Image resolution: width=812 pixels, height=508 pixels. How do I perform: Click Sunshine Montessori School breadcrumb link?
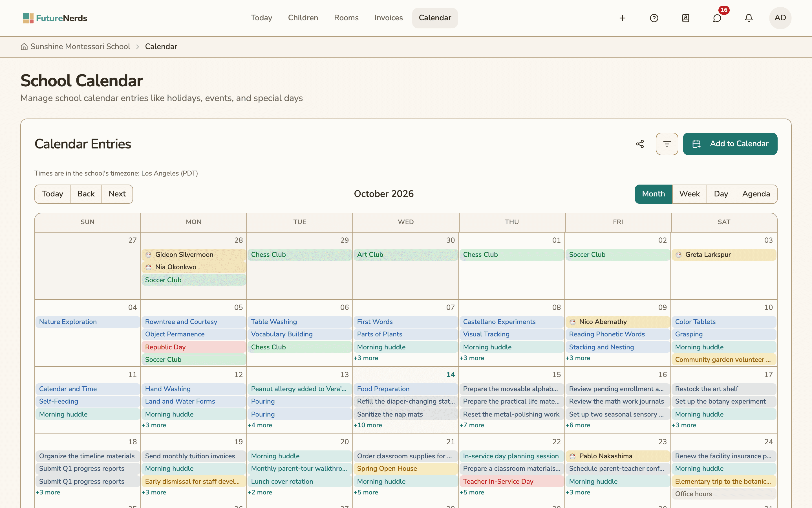pos(80,47)
